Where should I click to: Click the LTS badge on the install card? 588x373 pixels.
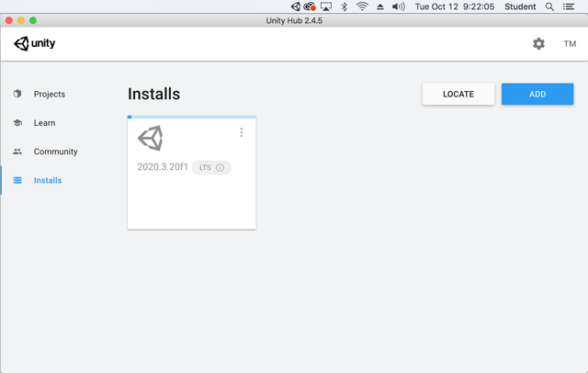pos(211,167)
